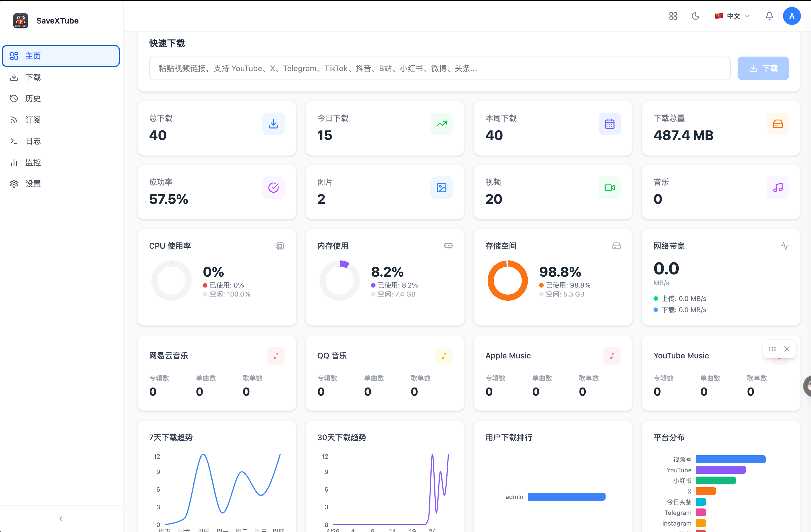The width and height of the screenshot is (811, 532).
Task: Click the 小红书 green bar
Action: coord(716,480)
